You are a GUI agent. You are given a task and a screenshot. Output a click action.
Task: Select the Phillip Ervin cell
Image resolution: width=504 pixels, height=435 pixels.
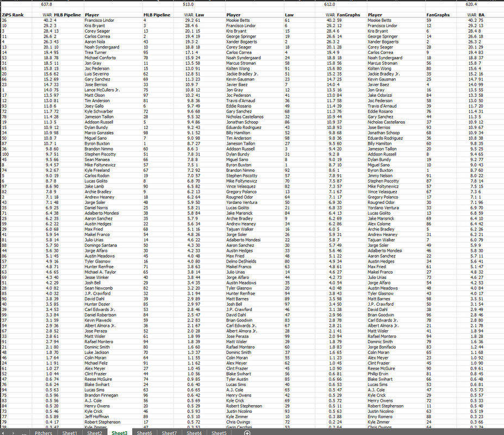[x=396, y=374]
